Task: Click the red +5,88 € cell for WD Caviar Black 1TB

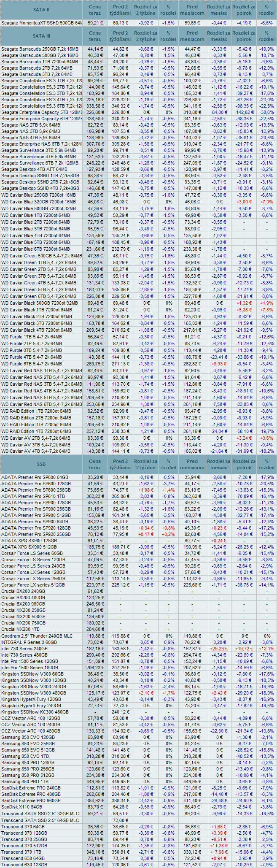Action: point(245,310)
